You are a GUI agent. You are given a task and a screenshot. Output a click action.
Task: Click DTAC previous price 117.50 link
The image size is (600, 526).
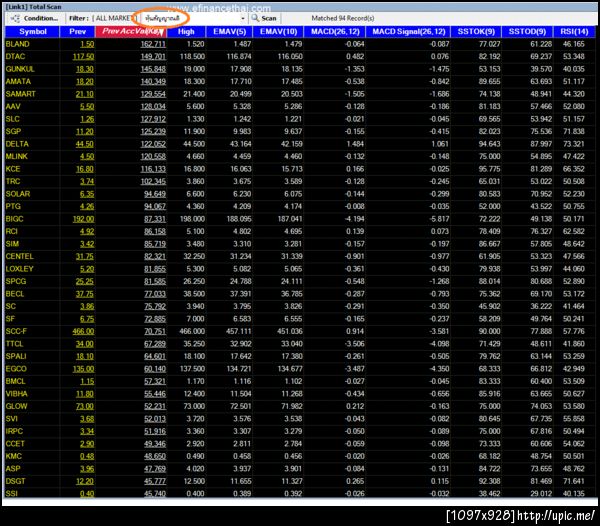[83, 57]
